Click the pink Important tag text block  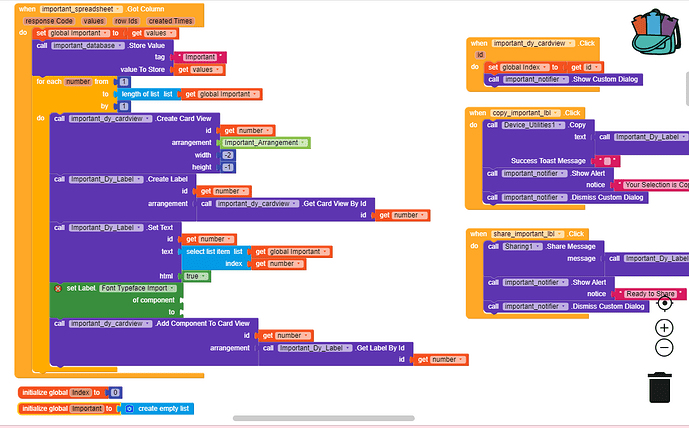click(x=207, y=57)
